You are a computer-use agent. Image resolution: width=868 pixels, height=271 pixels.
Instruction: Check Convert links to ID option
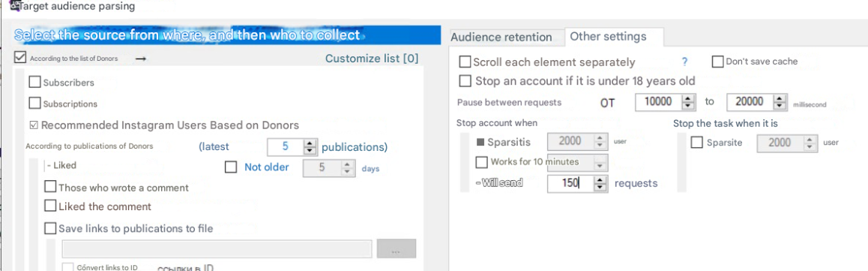67,267
